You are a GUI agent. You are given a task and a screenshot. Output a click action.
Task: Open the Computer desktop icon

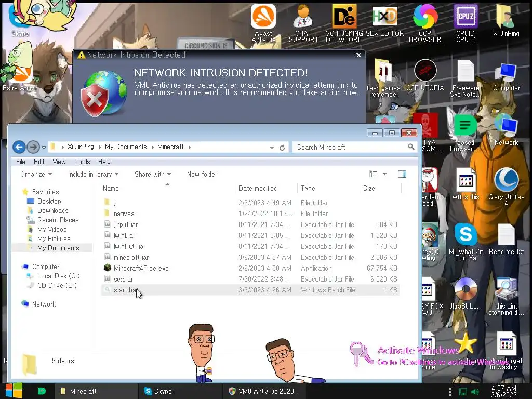pyautogui.click(x=506, y=77)
